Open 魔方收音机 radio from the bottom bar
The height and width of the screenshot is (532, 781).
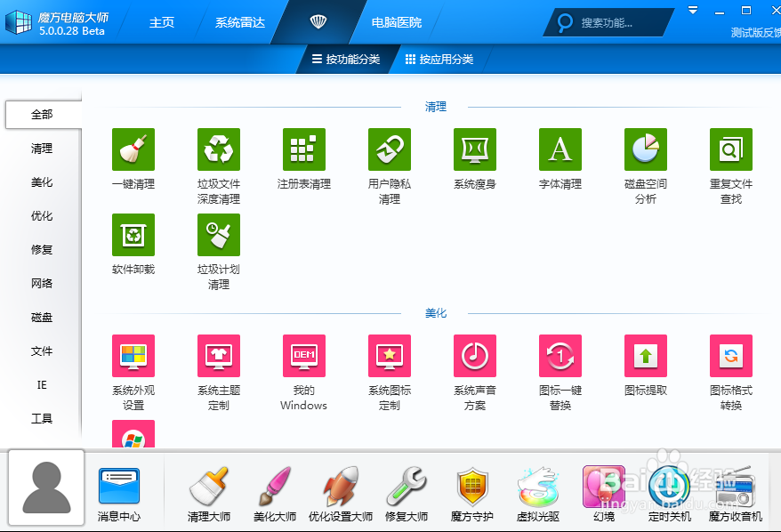pos(732,494)
